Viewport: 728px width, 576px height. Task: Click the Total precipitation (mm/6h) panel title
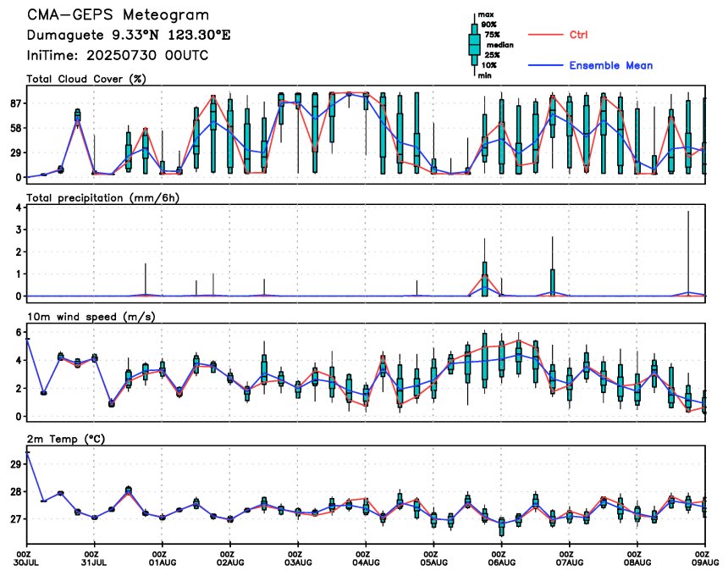point(102,198)
